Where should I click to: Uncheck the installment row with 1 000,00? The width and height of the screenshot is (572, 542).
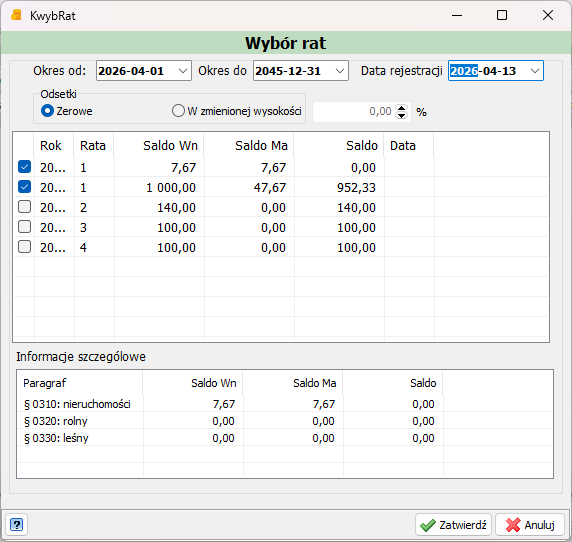click(x=24, y=187)
